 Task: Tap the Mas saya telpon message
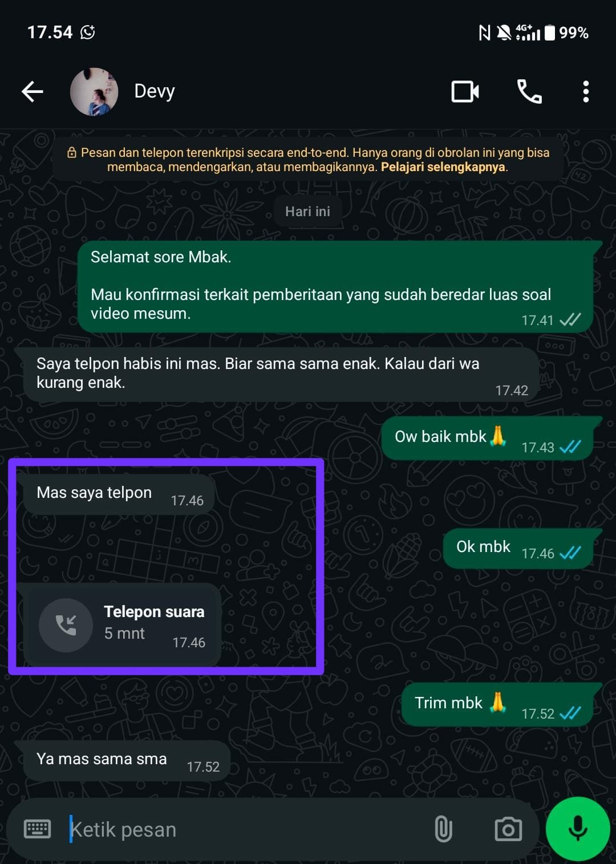click(x=119, y=494)
